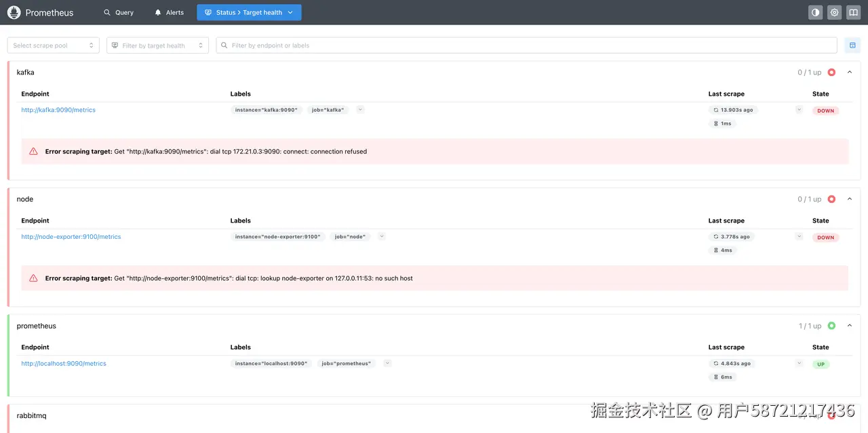Viewport: 868px width, 433px height.
Task: Click the 4.843s ago last scrape badge
Action: [732, 364]
